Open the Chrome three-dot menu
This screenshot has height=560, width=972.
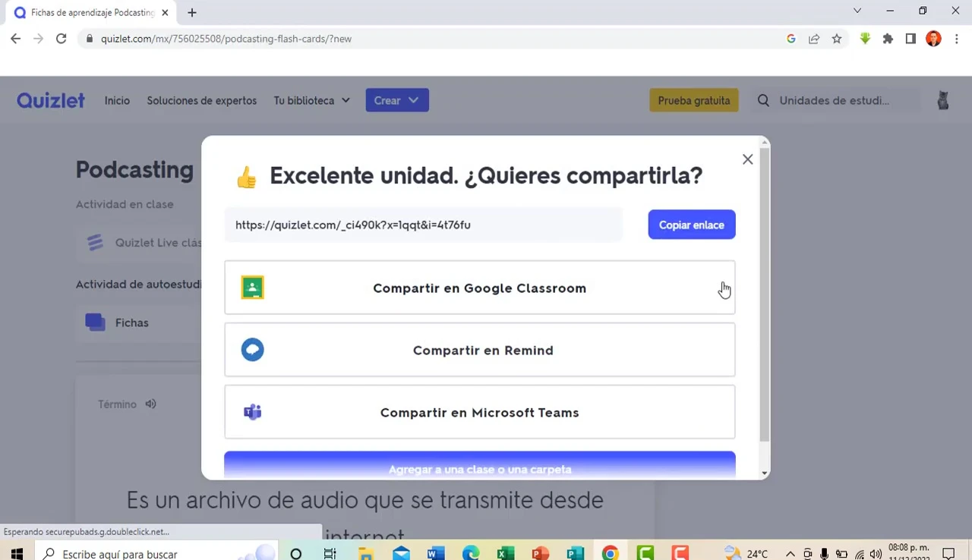(x=957, y=39)
